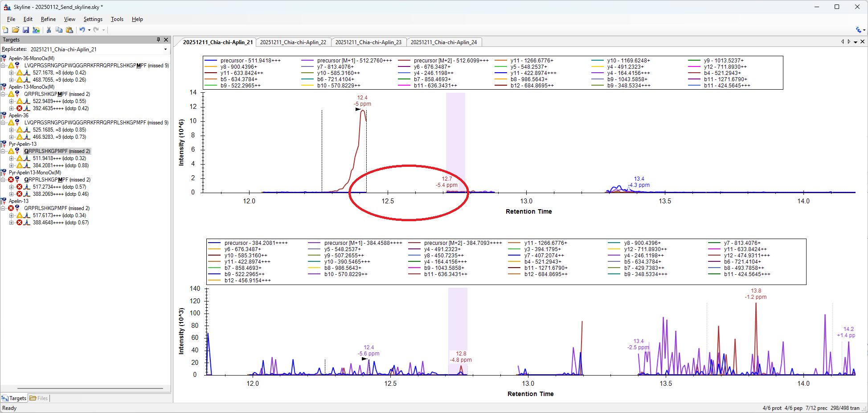The image size is (868, 413).
Task: Save the document using the floppy icon
Action: click(x=26, y=30)
